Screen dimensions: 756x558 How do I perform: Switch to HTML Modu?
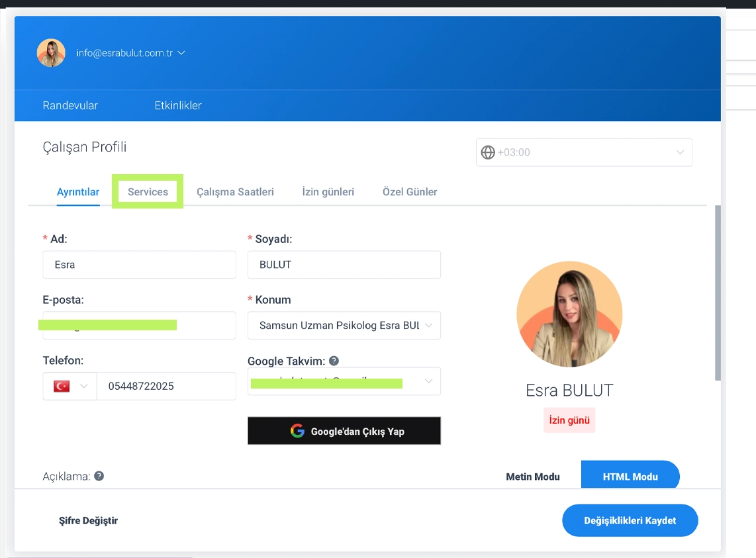point(630,477)
